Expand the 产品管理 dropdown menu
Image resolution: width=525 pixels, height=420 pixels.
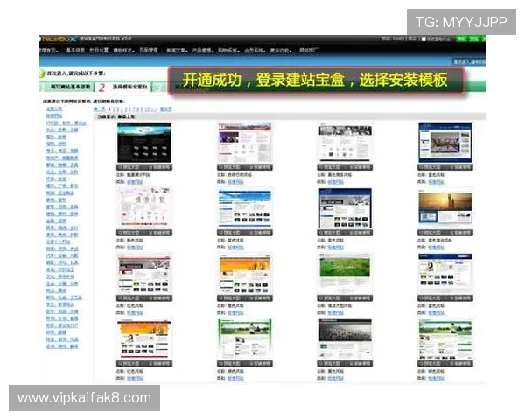tap(203, 50)
